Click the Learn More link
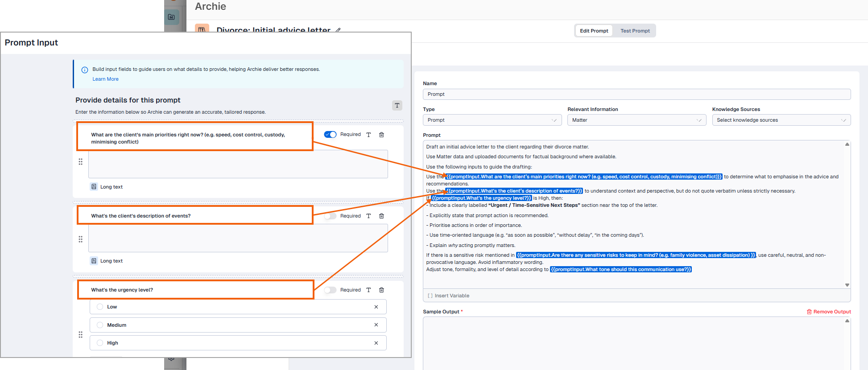This screenshot has width=868, height=370. pyautogui.click(x=106, y=79)
